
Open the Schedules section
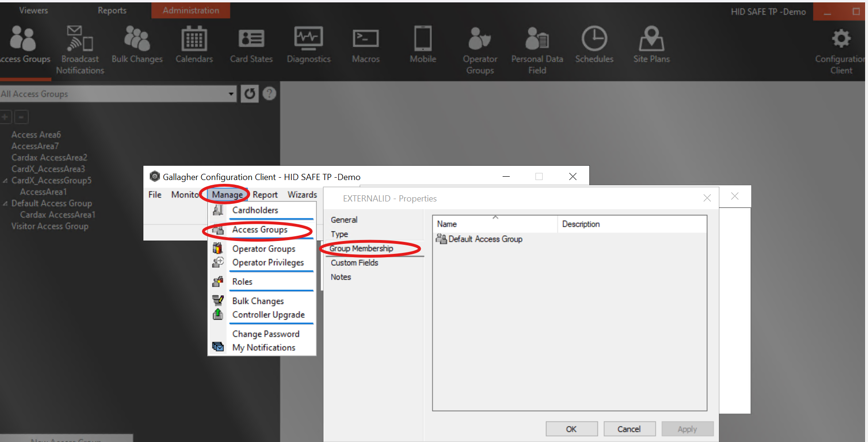[595, 45]
